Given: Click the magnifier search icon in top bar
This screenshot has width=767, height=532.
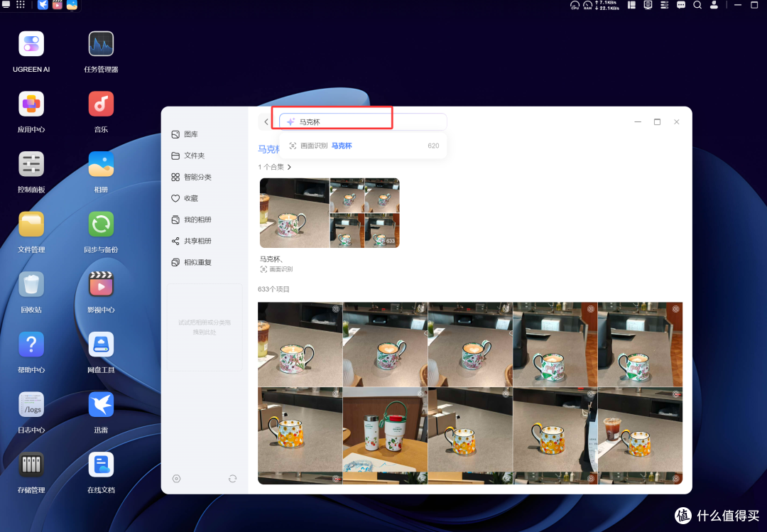Looking at the screenshot, I should 697,5.
